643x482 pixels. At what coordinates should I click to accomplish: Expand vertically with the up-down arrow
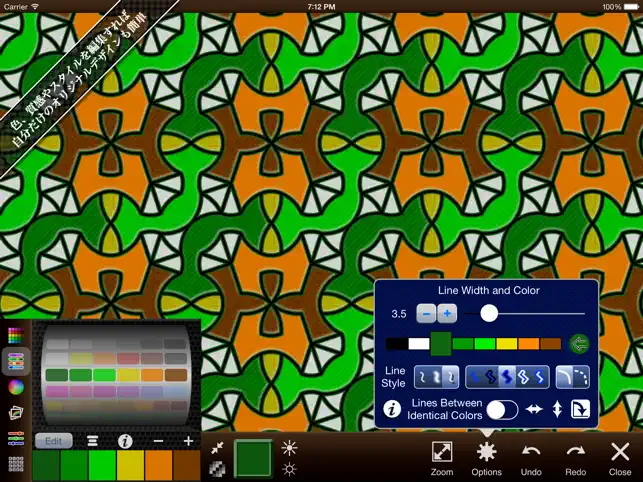tap(557, 409)
